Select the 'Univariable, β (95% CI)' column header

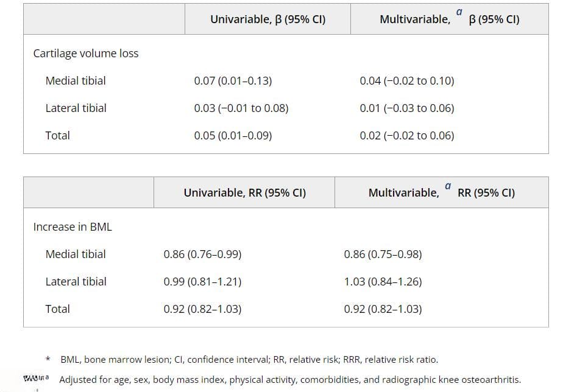pos(267,19)
